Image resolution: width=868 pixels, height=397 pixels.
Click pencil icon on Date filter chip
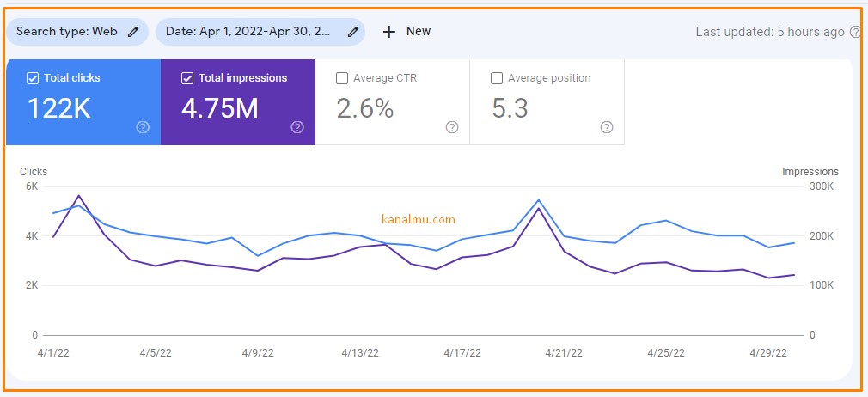353,32
